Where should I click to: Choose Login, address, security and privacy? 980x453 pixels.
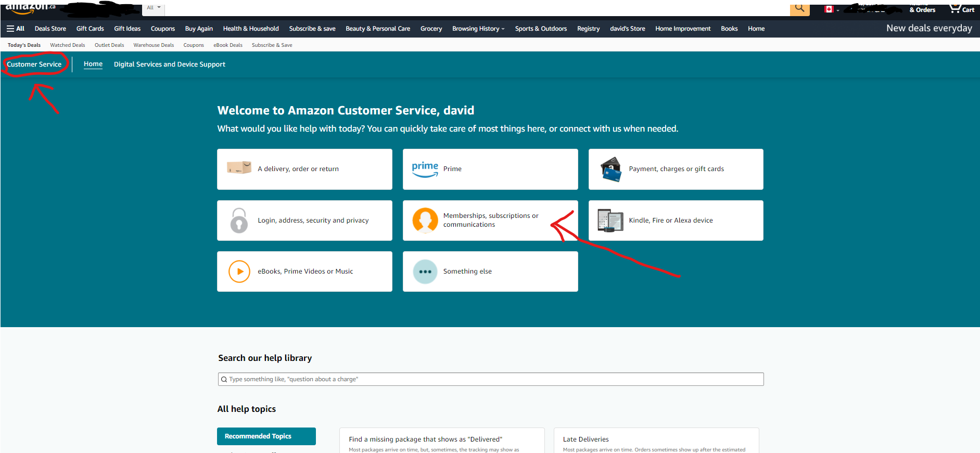click(304, 221)
